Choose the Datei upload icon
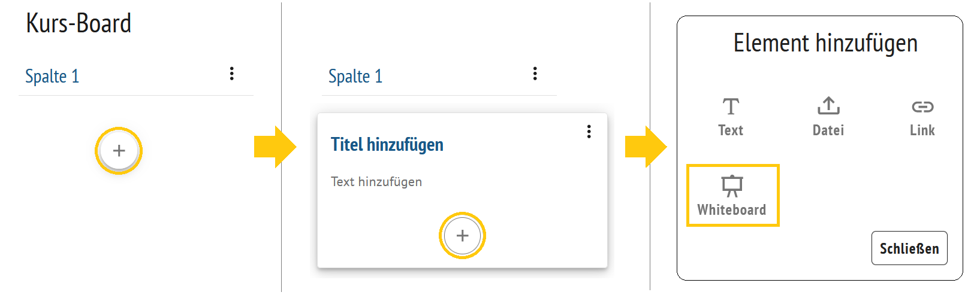 [x=828, y=106]
